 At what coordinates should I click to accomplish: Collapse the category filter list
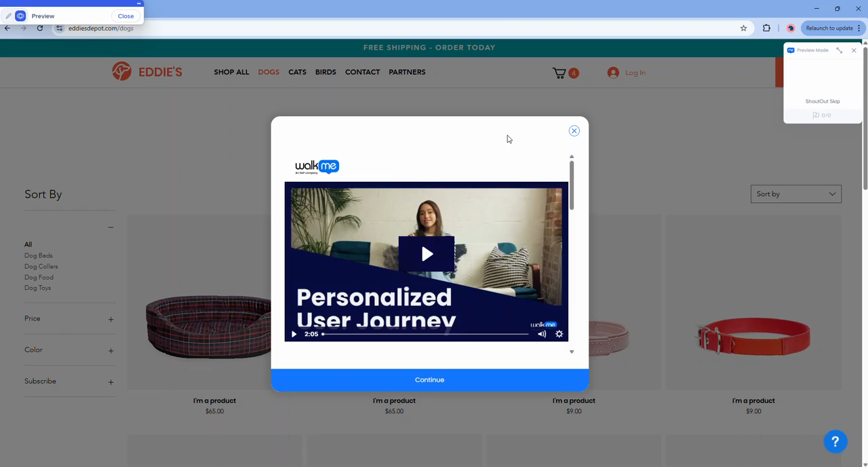[111, 227]
